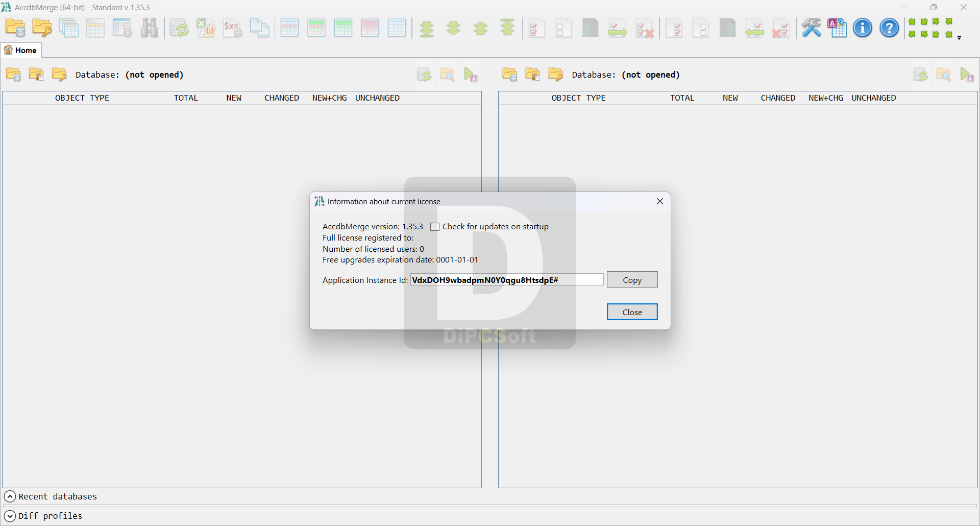This screenshot has height=526, width=980.
Task: Dismiss the license dialog with X
Action: click(x=659, y=201)
